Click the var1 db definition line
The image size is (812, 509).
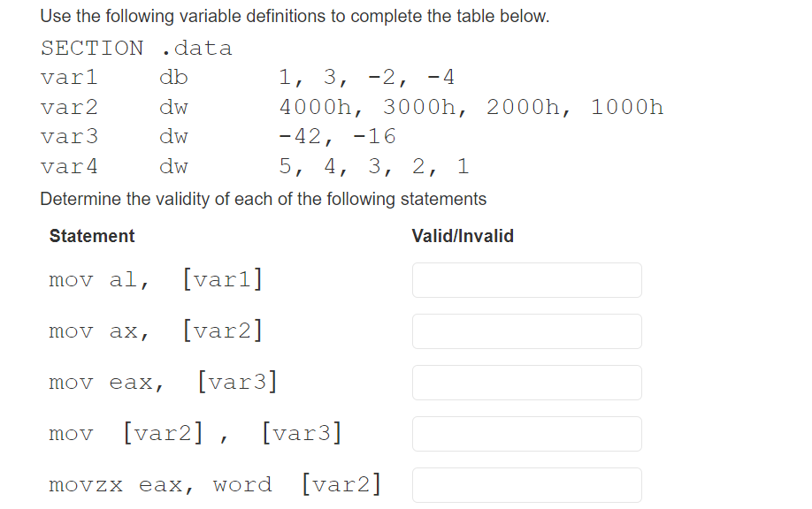click(x=248, y=78)
